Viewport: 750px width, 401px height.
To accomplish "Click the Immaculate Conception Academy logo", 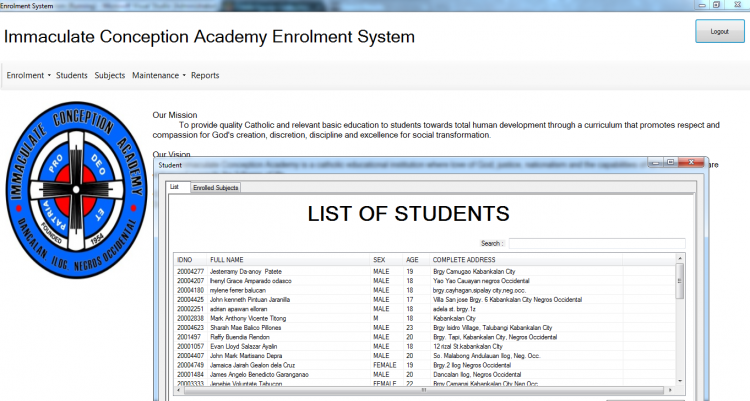I will point(76,190).
